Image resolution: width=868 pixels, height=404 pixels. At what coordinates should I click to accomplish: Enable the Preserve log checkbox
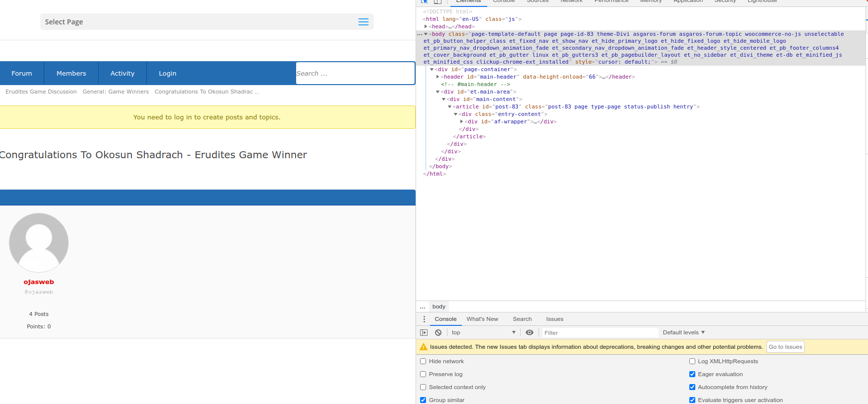coord(423,374)
